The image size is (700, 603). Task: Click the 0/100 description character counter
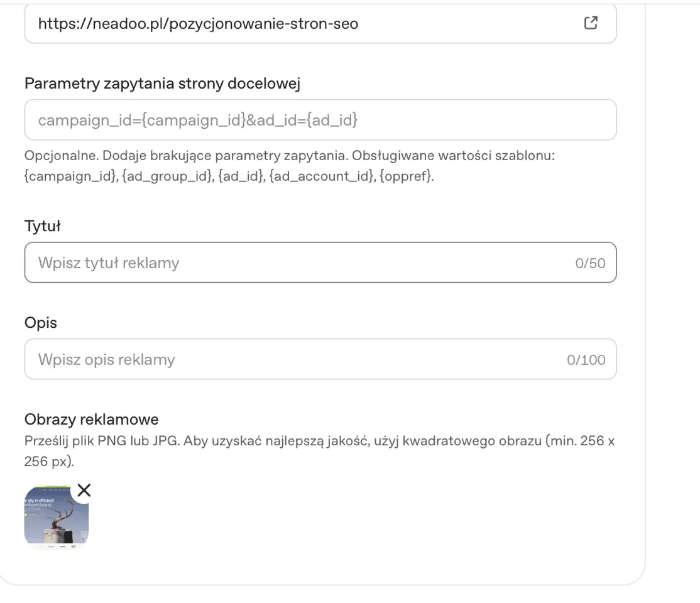coord(586,360)
